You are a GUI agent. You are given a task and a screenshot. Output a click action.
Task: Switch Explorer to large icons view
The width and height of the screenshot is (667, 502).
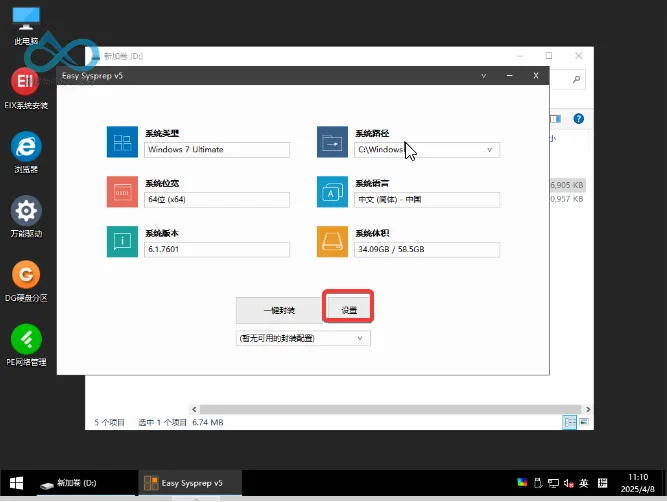coord(584,422)
